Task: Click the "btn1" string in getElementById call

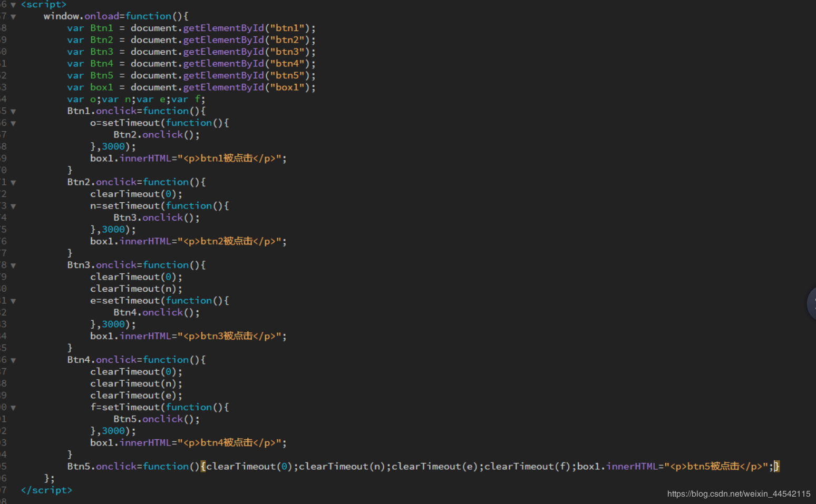Action: pos(287,28)
